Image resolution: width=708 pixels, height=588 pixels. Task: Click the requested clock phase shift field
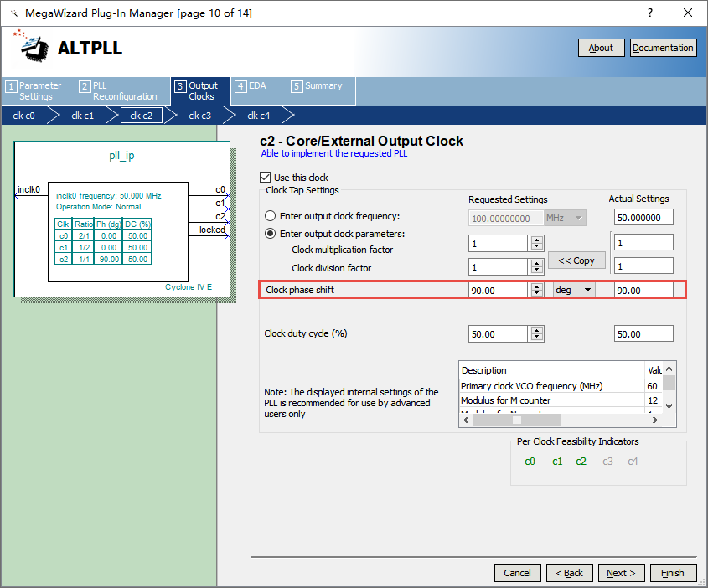(498, 290)
